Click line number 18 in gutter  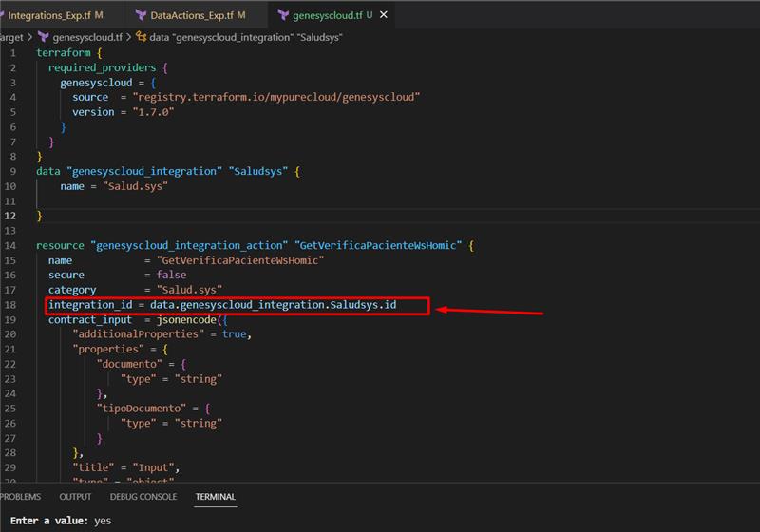click(10, 305)
